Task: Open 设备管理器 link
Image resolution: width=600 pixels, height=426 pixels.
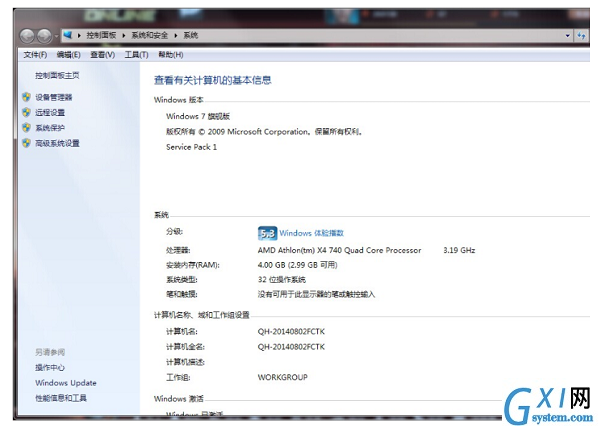Action: (54, 97)
